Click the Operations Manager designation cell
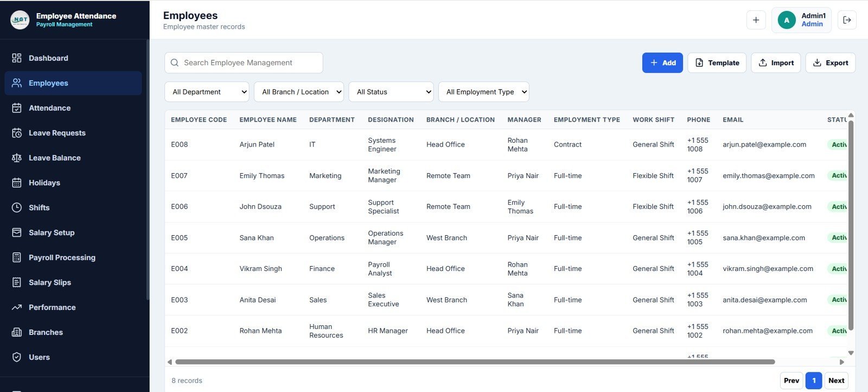 pyautogui.click(x=386, y=238)
